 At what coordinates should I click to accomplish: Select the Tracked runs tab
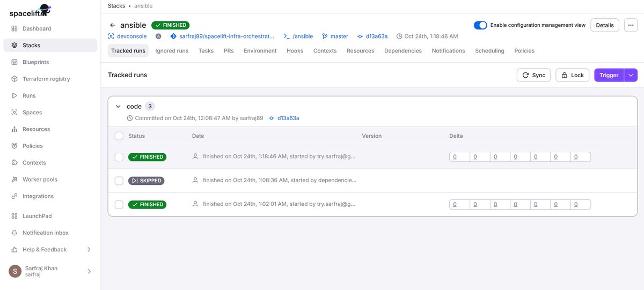pyautogui.click(x=128, y=51)
